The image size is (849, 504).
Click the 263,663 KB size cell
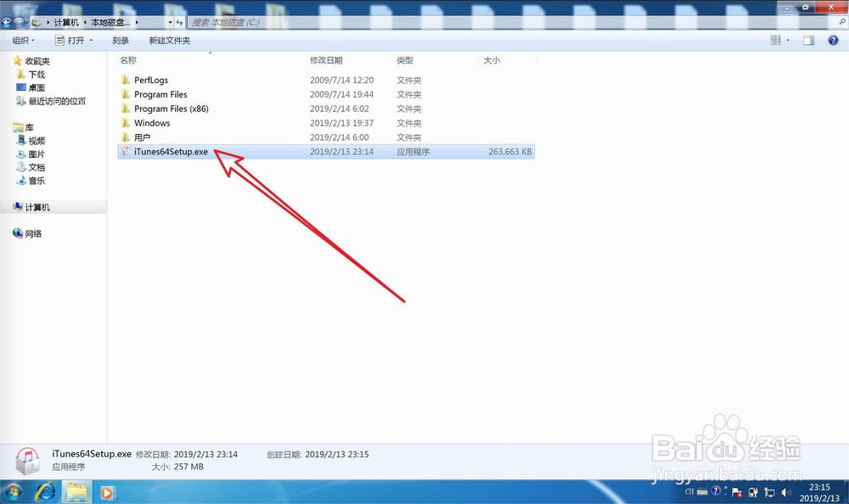coord(509,152)
